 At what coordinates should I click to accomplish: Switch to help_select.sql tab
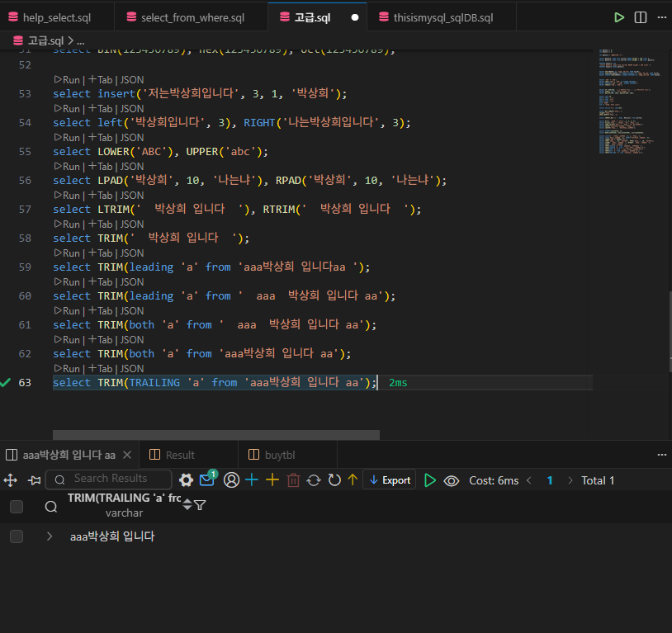pyautogui.click(x=57, y=17)
